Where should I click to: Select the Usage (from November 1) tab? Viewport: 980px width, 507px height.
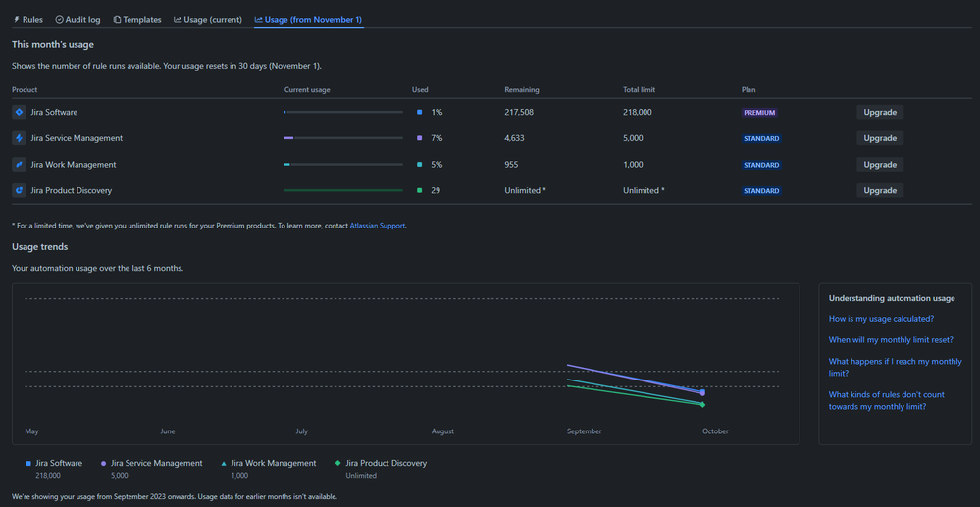(x=309, y=20)
